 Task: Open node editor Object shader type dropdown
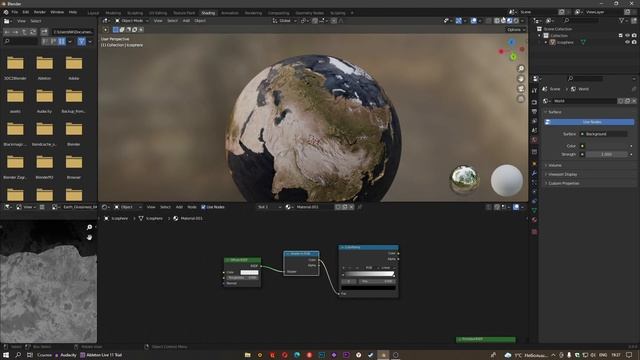pos(127,207)
